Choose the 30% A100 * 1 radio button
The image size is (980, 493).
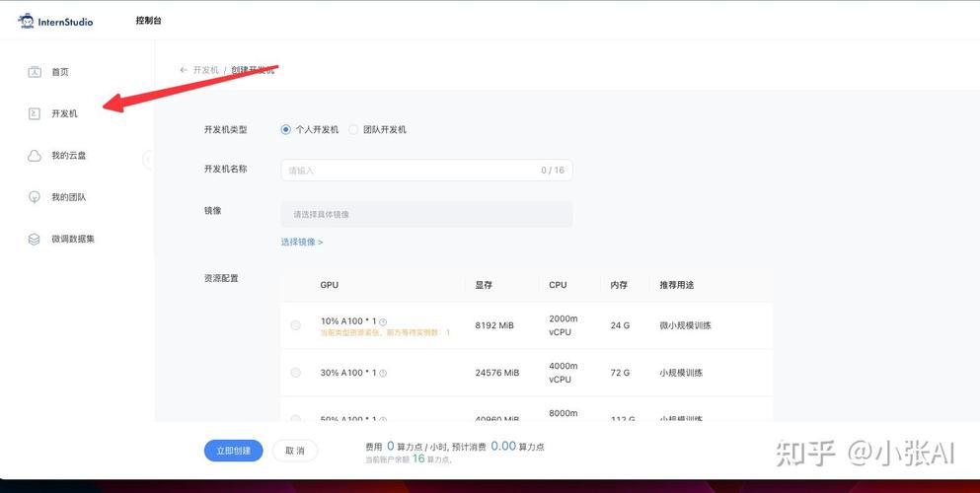click(x=296, y=373)
